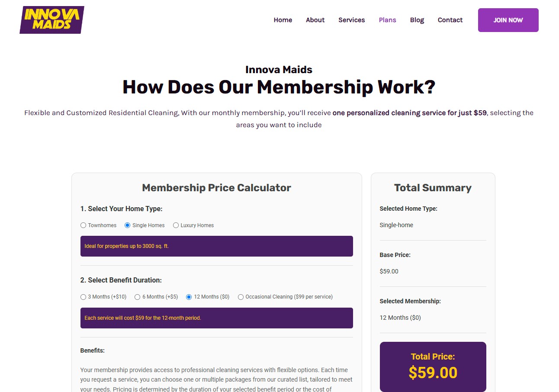
Task: Click the 12-month period cost banner
Action: pyautogui.click(x=216, y=318)
